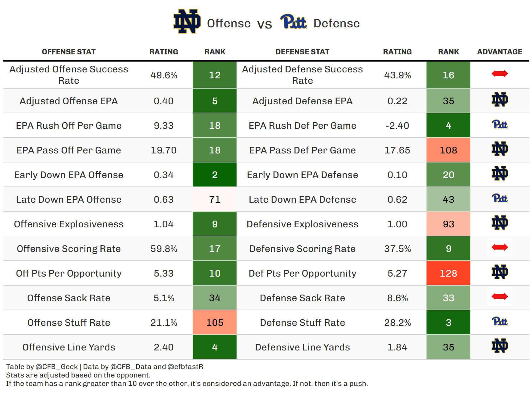
Task: Click Pitt logo in the Stuff Rate row
Action: click(500, 322)
